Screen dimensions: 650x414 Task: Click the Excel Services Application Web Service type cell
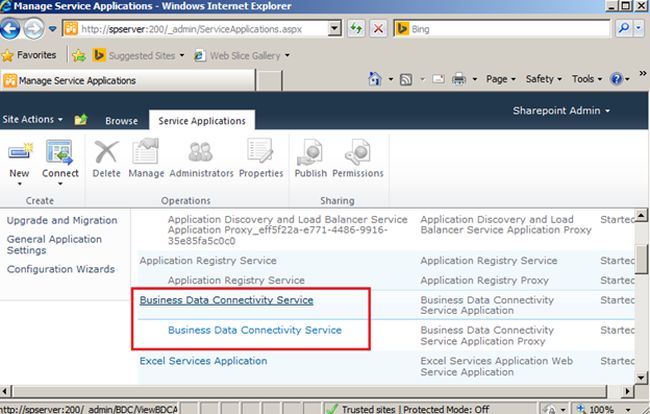(496, 366)
